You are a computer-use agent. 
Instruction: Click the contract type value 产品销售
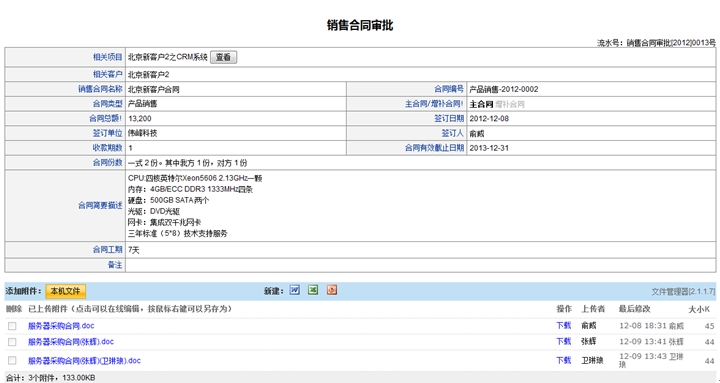(x=142, y=104)
